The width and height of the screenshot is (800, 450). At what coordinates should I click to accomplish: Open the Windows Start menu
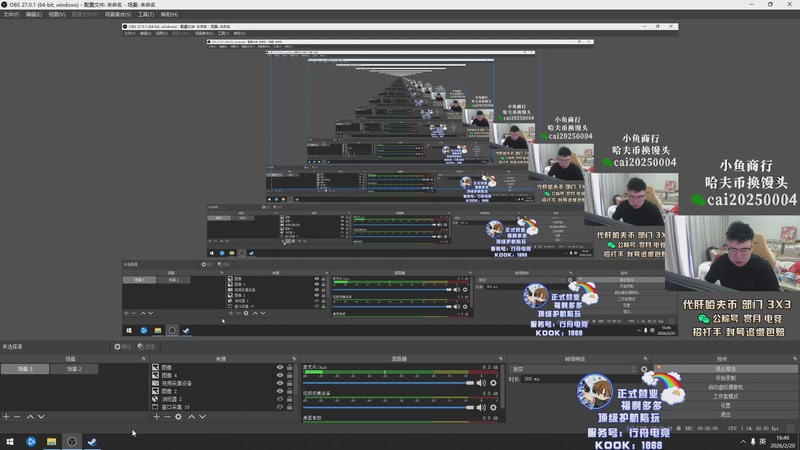tap(10, 442)
